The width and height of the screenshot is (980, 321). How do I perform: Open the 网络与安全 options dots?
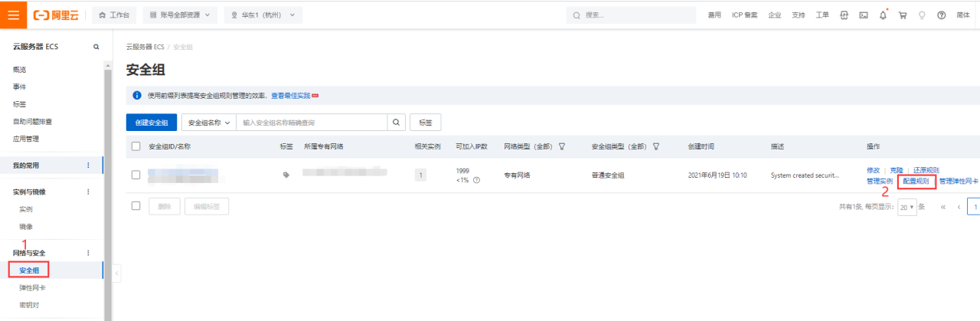pyautogui.click(x=88, y=253)
